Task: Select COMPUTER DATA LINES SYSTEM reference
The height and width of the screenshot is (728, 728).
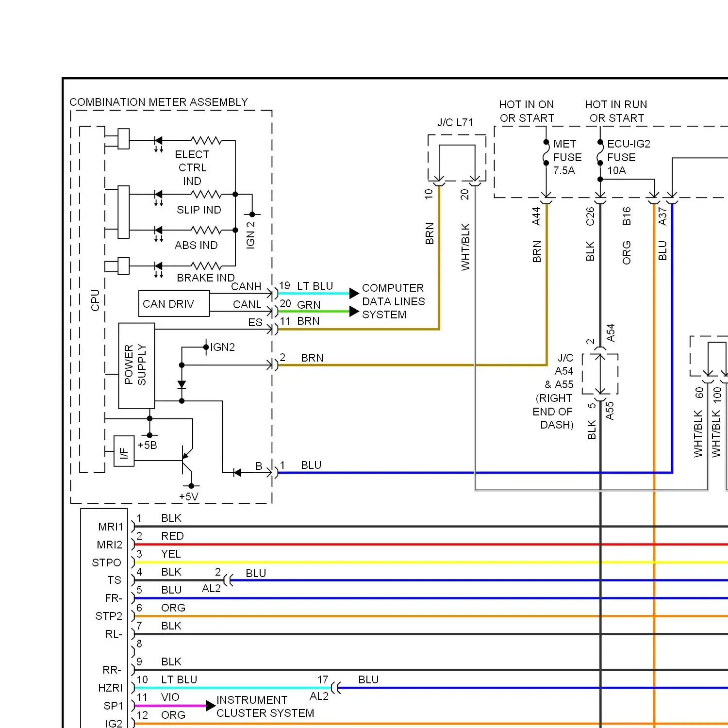Action: [x=393, y=301]
